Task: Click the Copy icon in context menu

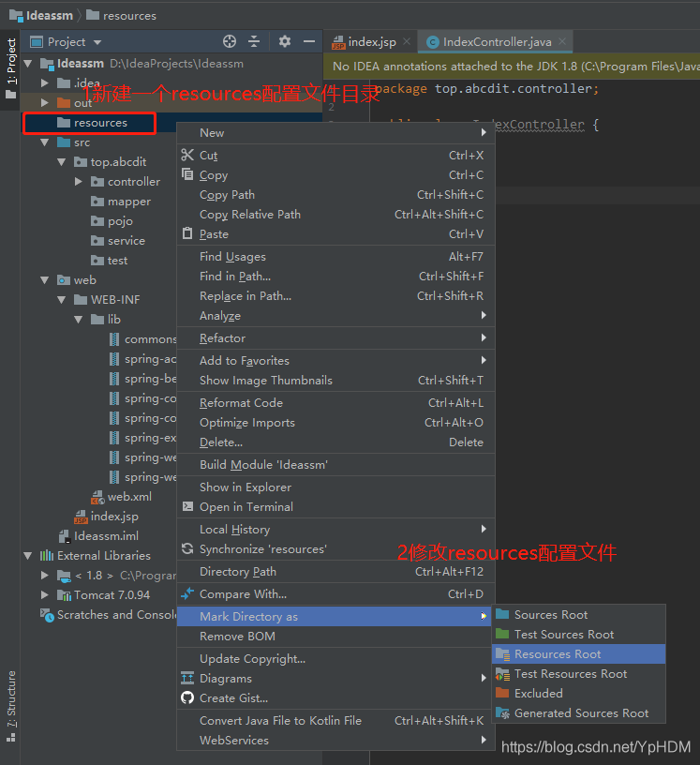Action: pyautogui.click(x=187, y=174)
